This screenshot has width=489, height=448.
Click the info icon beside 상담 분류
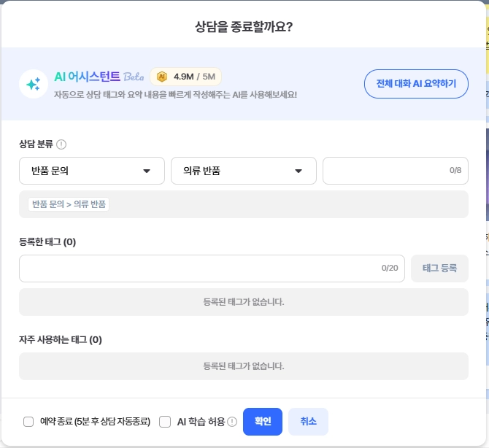point(61,144)
